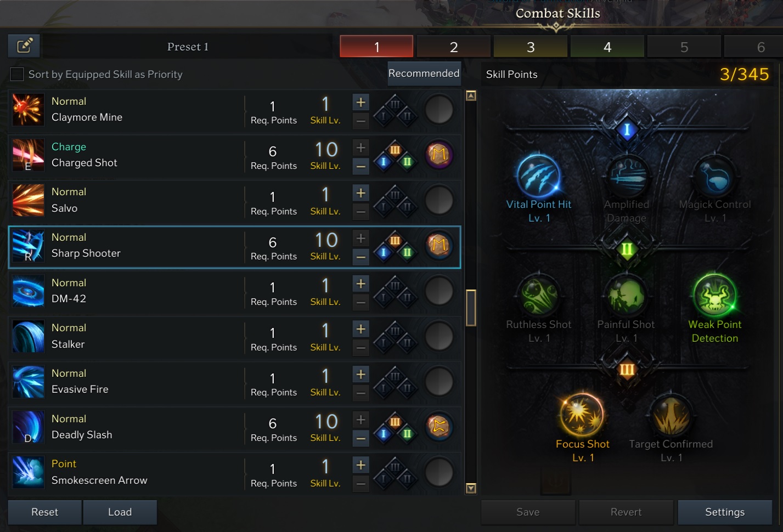Image resolution: width=783 pixels, height=532 pixels.
Task: Choose the Weak Point Detection tripod
Action: (714, 296)
